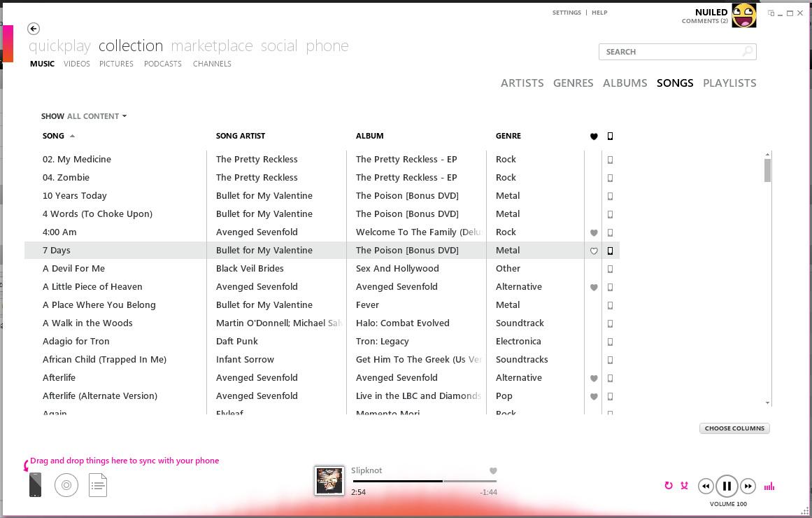Sort by heart rating column header

click(x=594, y=136)
